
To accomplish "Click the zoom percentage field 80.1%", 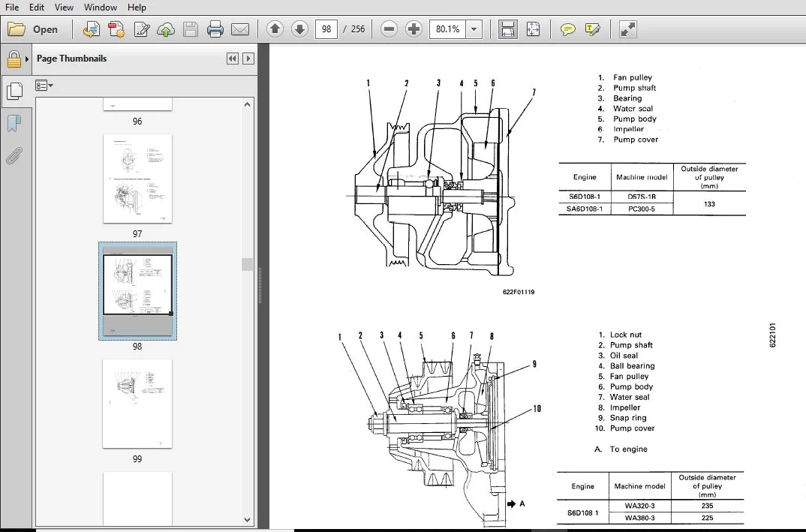I will point(448,29).
